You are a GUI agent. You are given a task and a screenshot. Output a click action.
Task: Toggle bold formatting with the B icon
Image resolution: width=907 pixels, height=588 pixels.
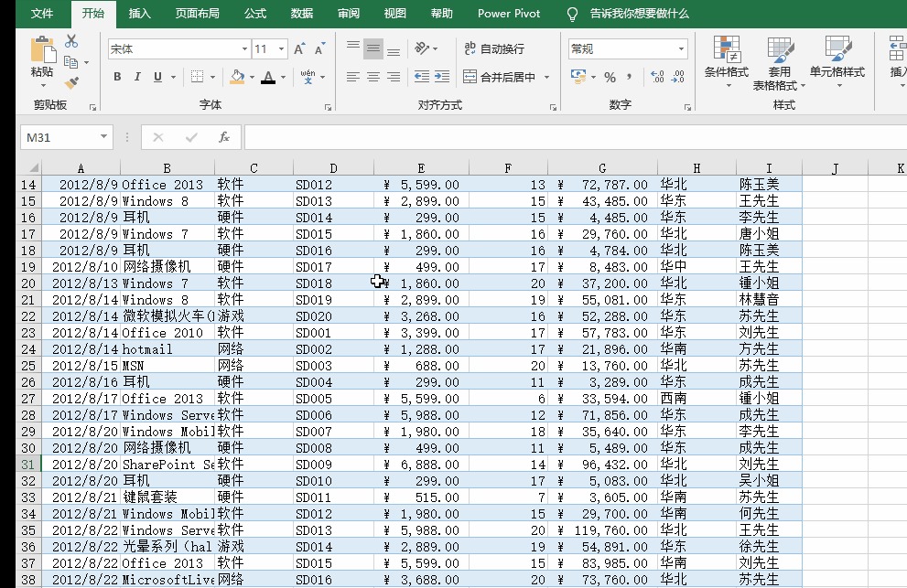click(117, 77)
